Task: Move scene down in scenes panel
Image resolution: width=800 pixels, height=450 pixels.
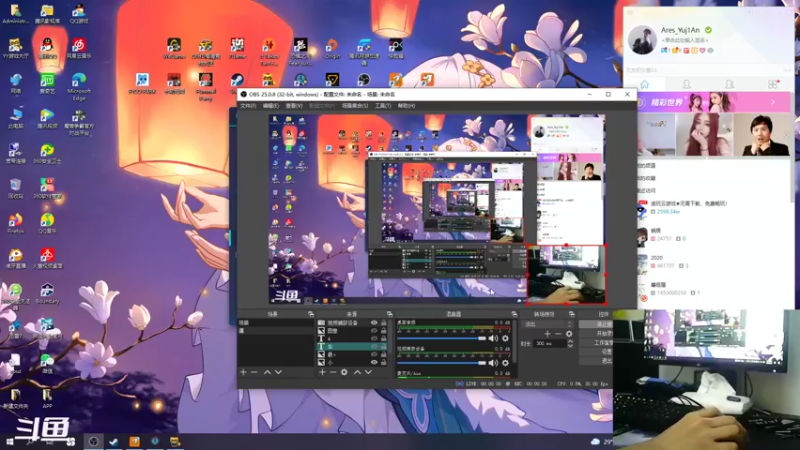Action: point(278,372)
